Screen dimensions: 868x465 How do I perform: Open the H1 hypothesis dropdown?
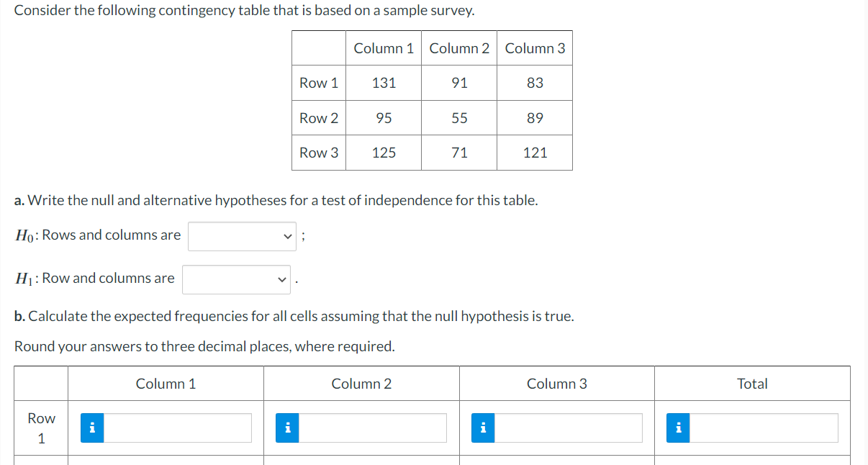(236, 279)
